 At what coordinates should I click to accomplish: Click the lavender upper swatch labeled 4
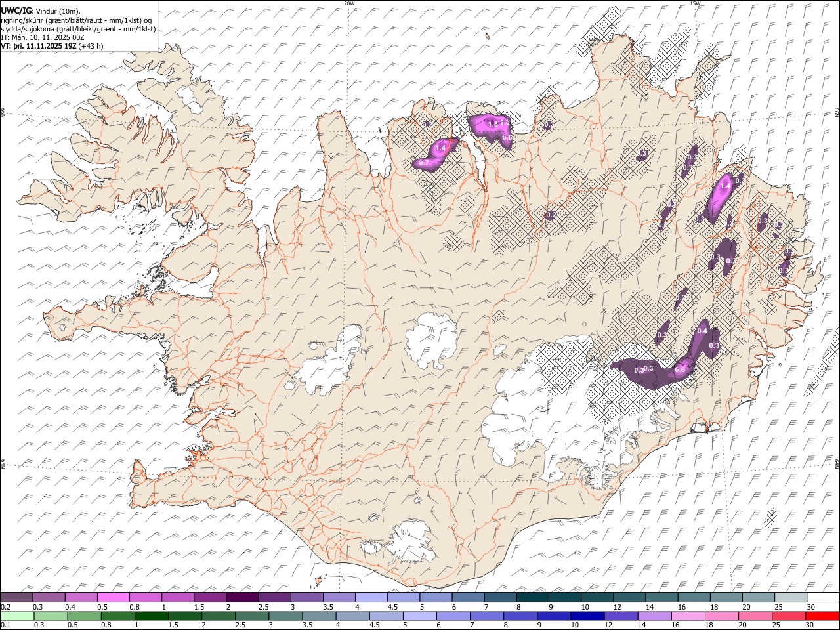coord(371,598)
